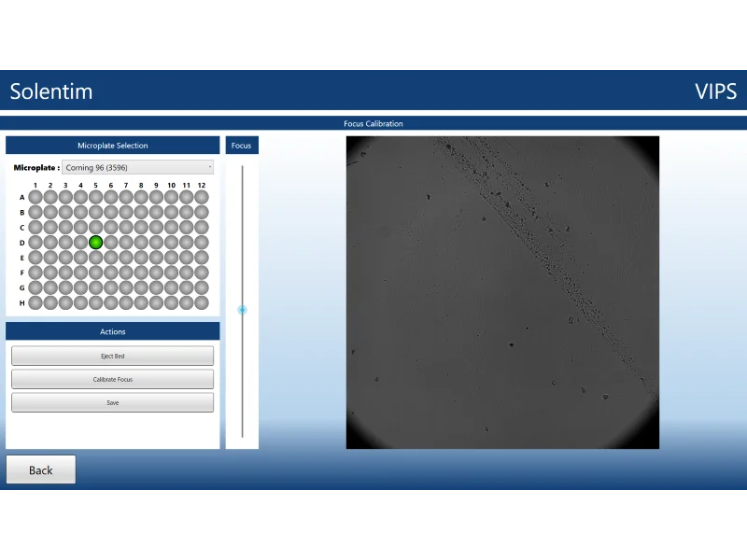
Task: Select well C8 in the microplate grid
Action: click(141, 227)
